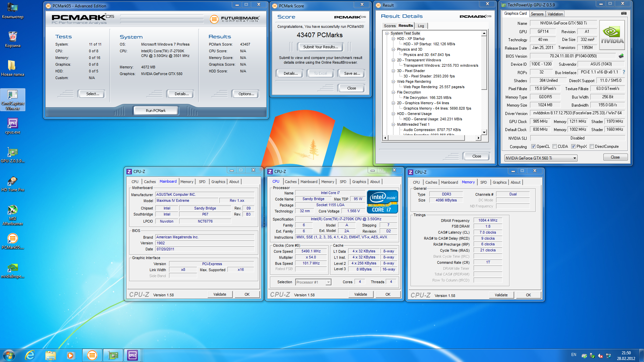Launch Internet Explorer from the taskbar
The height and width of the screenshot is (362, 644).
[30, 355]
